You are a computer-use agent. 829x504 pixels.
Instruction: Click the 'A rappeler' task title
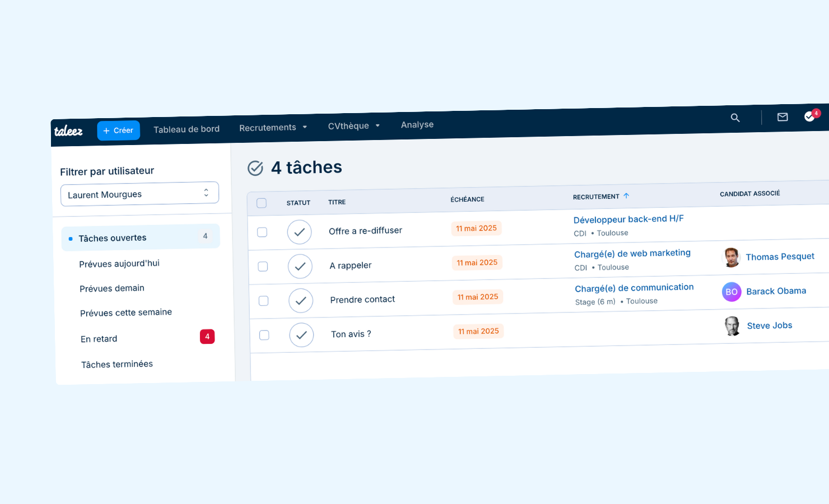pos(351,265)
